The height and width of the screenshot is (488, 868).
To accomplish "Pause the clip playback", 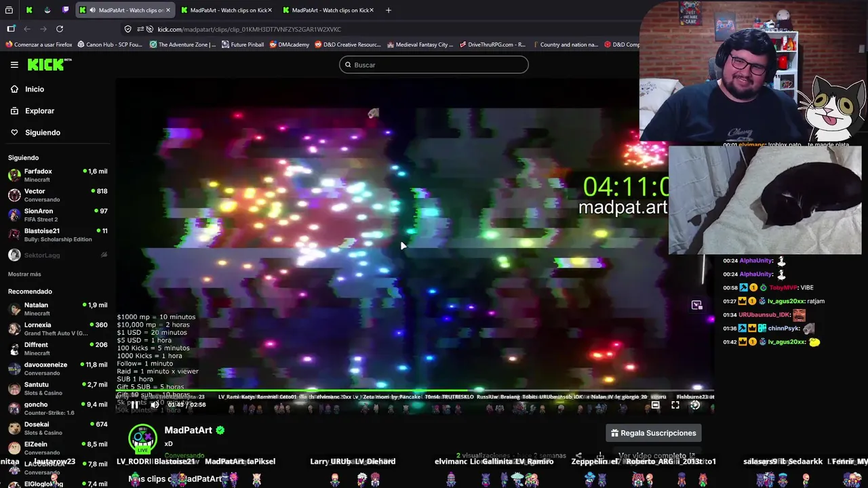I will point(134,405).
